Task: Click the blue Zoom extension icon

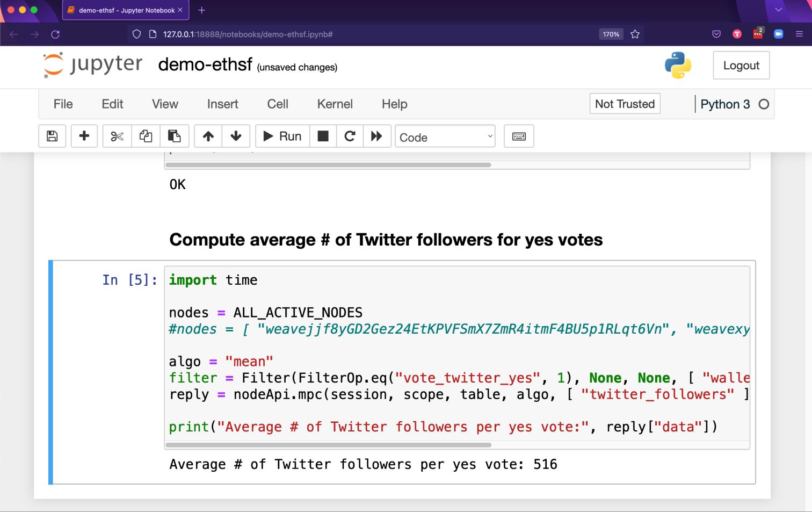Action: pos(778,34)
